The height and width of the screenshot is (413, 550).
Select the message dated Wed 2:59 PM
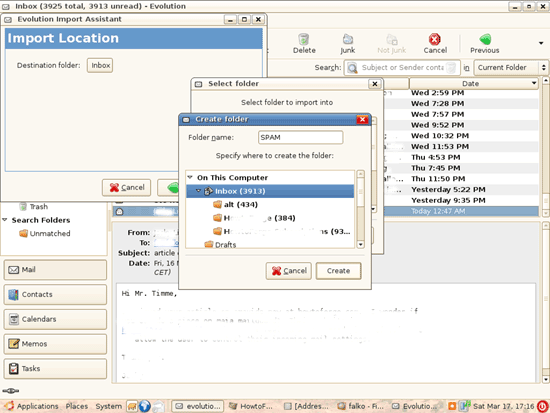pyautogui.click(x=437, y=93)
